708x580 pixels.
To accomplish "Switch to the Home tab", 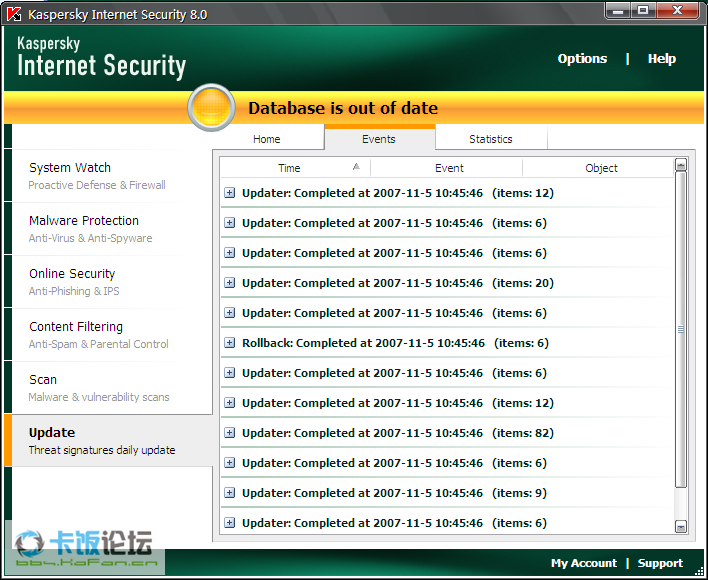I will [266, 139].
